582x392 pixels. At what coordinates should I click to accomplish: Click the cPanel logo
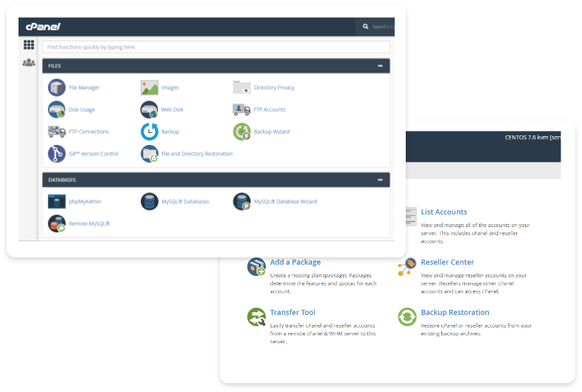point(43,27)
